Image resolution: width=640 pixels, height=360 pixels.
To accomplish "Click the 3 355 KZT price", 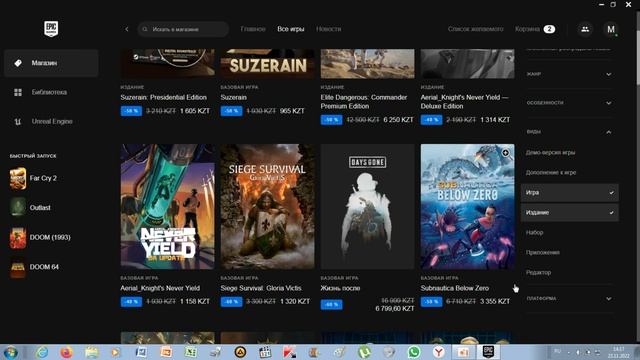I will point(495,302).
